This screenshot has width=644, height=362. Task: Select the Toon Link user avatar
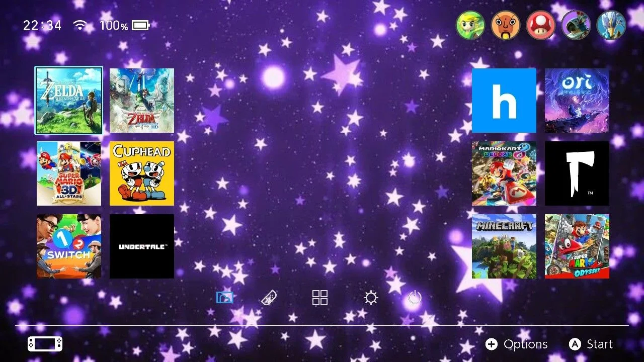point(470,25)
